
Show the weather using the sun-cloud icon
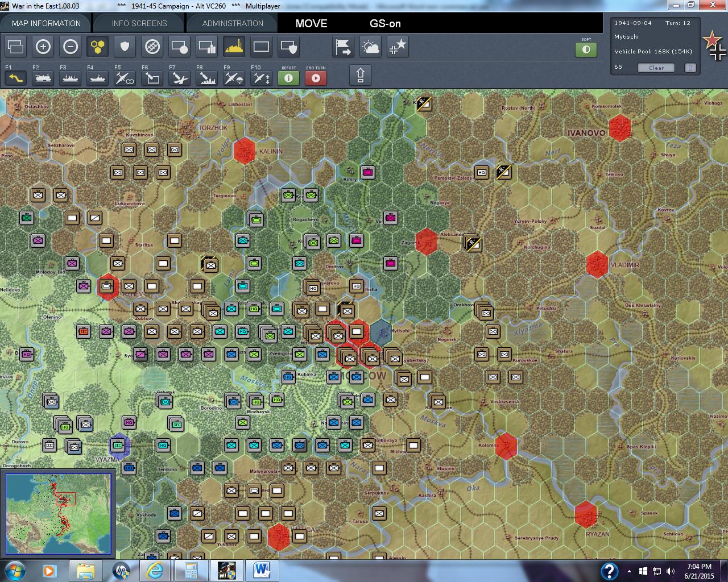pyautogui.click(x=370, y=47)
